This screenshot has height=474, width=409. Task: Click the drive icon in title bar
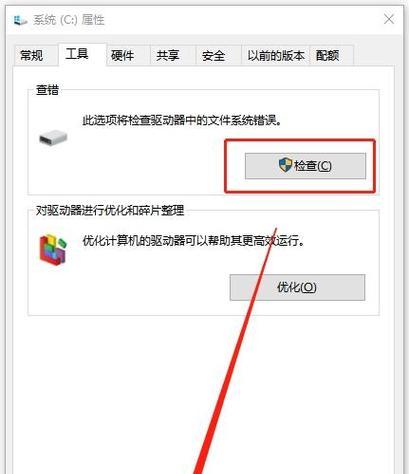click(20, 21)
